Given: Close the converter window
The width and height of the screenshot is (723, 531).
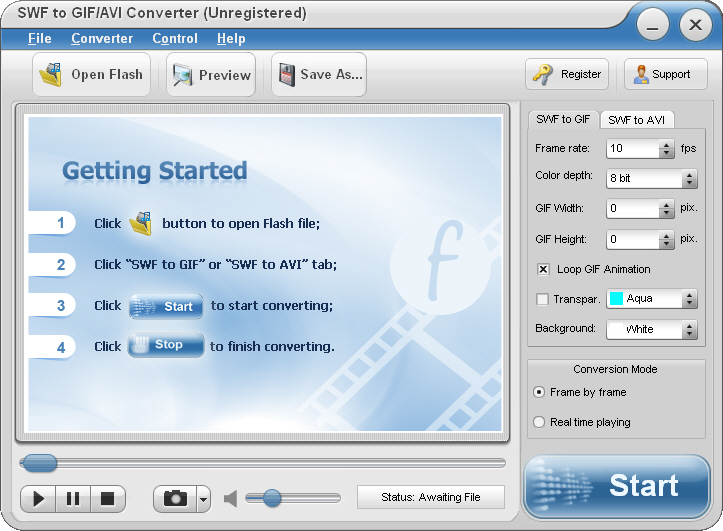Looking at the screenshot, I should [x=695, y=25].
